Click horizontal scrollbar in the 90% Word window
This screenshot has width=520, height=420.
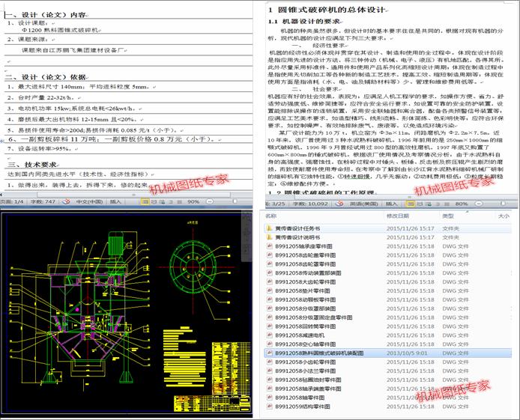click(133, 195)
